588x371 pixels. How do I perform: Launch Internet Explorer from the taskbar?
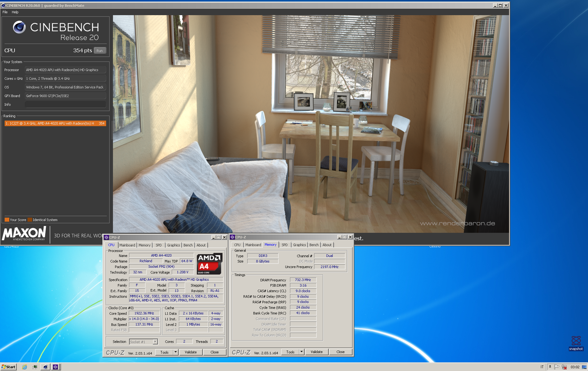24,367
